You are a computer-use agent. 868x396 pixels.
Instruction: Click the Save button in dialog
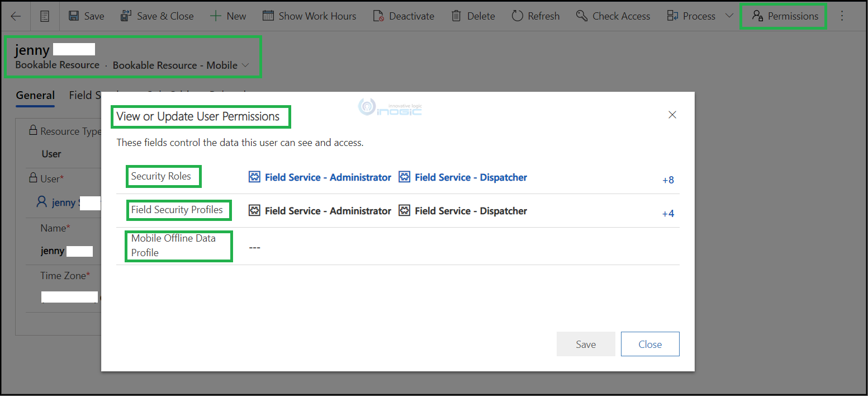pyautogui.click(x=586, y=344)
